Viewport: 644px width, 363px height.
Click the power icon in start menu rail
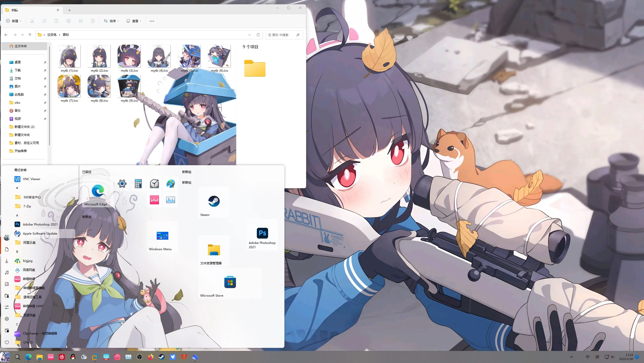pos(7,342)
